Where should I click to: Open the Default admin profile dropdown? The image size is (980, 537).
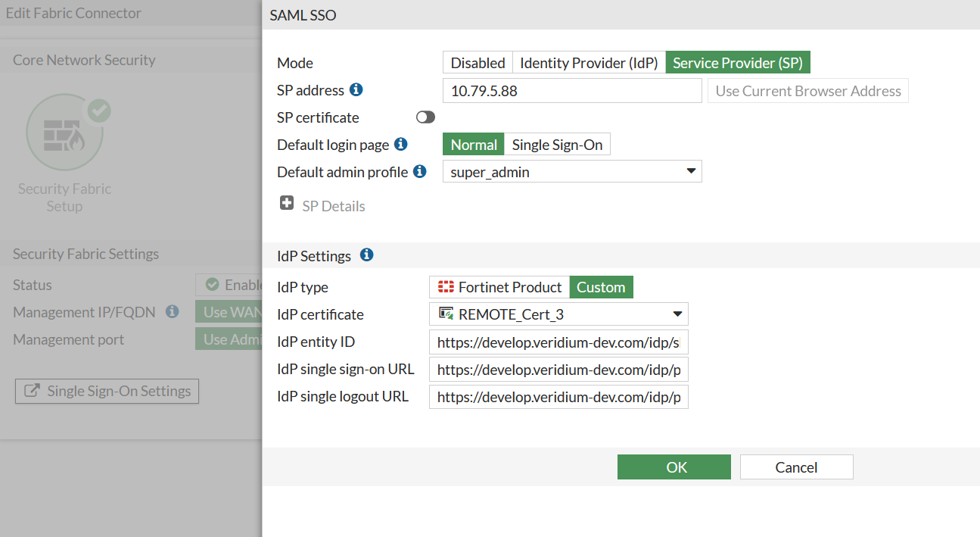click(x=572, y=172)
